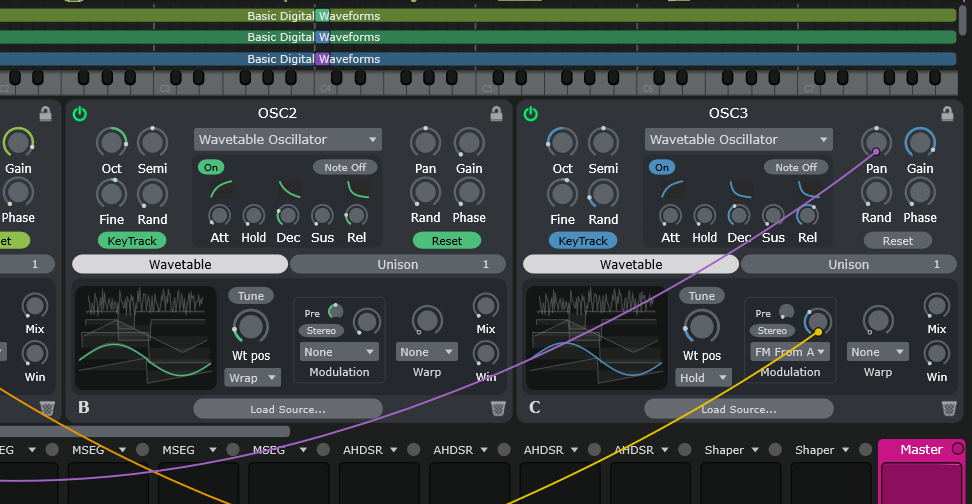The height and width of the screenshot is (504, 972).
Task: Click OSC2 Oct knob
Action: click(x=112, y=143)
